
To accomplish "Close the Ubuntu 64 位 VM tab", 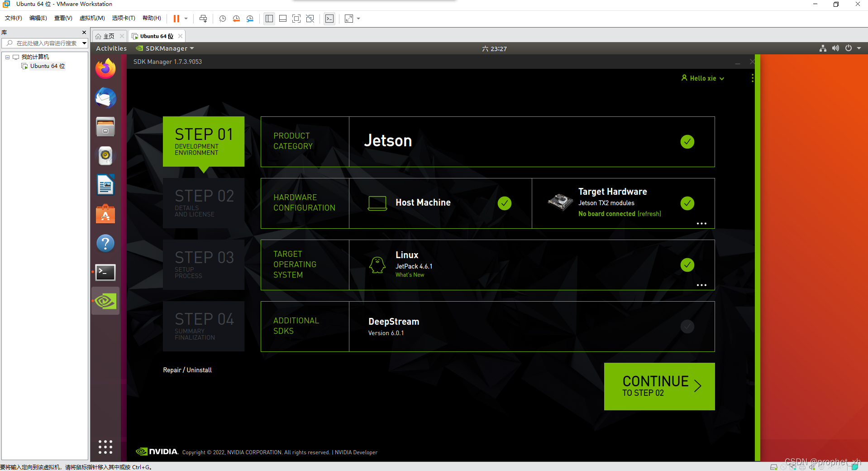I will click(x=181, y=36).
